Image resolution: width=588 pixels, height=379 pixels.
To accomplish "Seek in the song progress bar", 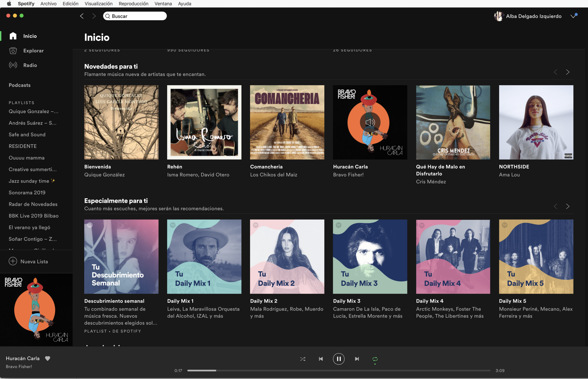I will coord(339,370).
